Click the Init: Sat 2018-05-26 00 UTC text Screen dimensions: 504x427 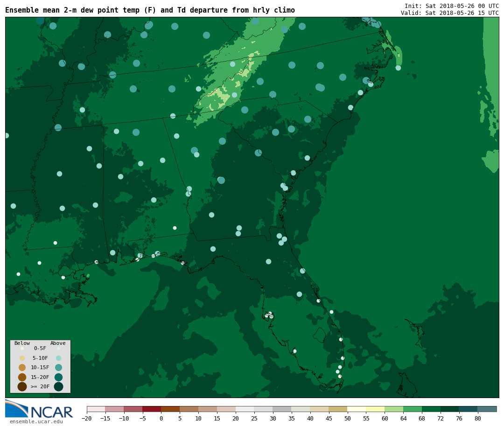[452, 6]
